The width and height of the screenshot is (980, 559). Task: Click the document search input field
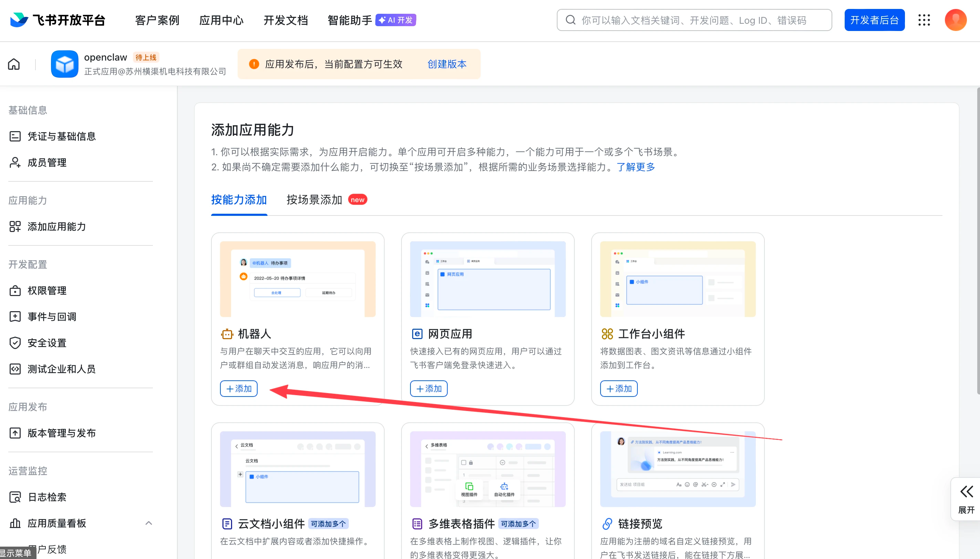tap(694, 20)
